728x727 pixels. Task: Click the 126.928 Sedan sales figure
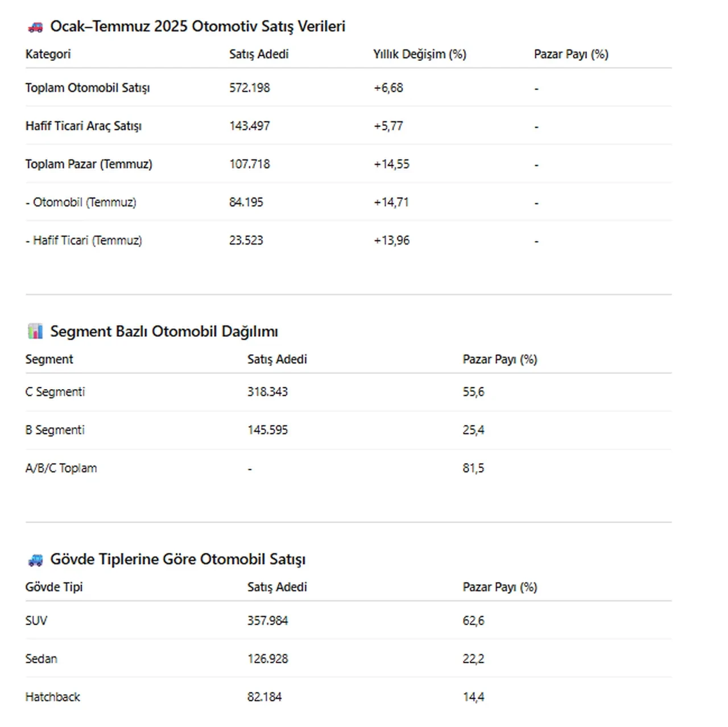tap(267, 659)
